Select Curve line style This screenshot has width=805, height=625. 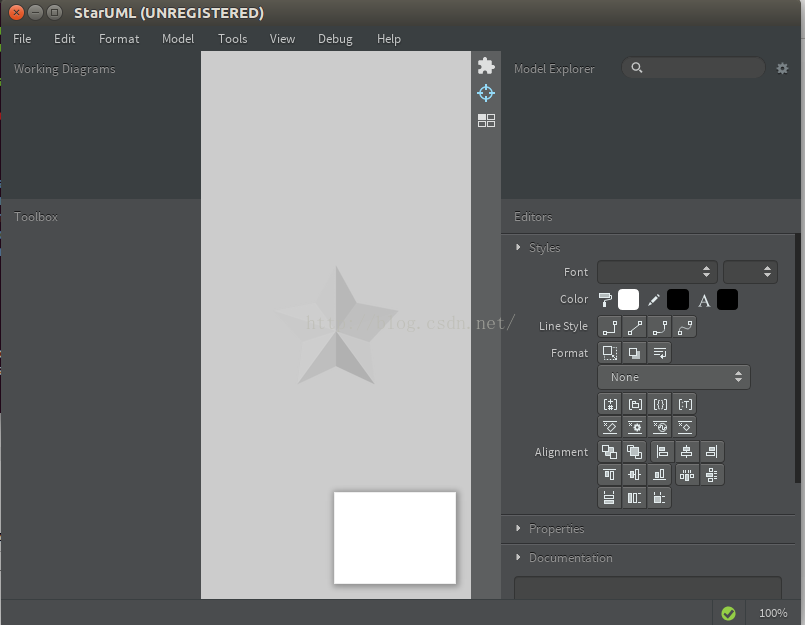pyautogui.click(x=684, y=327)
